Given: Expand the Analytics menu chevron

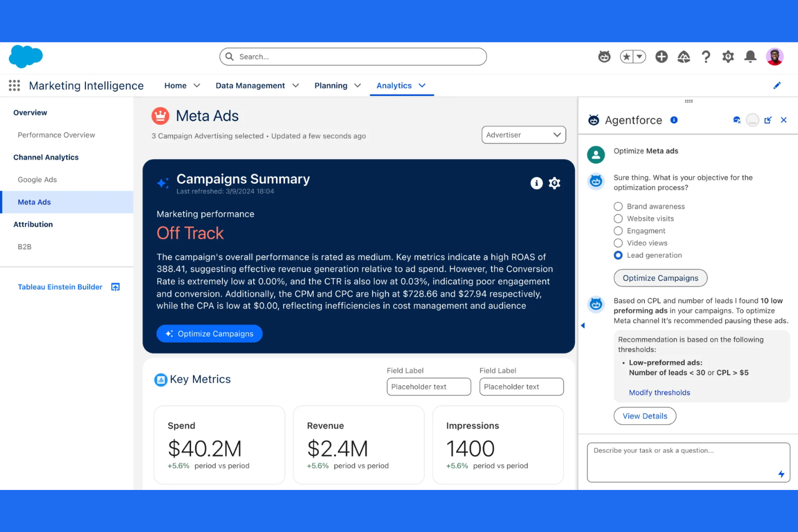Looking at the screenshot, I should point(422,86).
